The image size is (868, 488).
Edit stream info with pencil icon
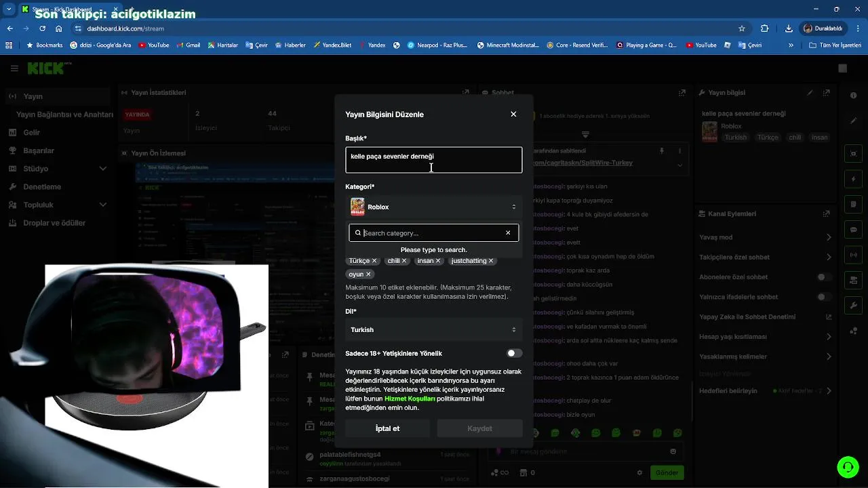click(810, 93)
